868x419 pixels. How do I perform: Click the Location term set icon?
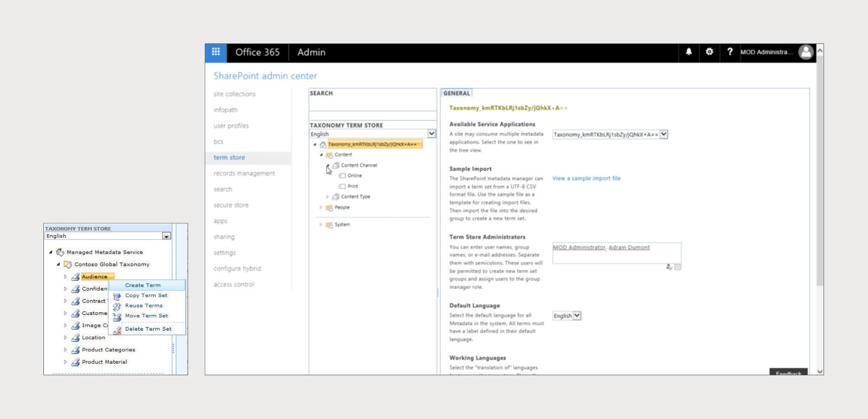click(x=75, y=338)
